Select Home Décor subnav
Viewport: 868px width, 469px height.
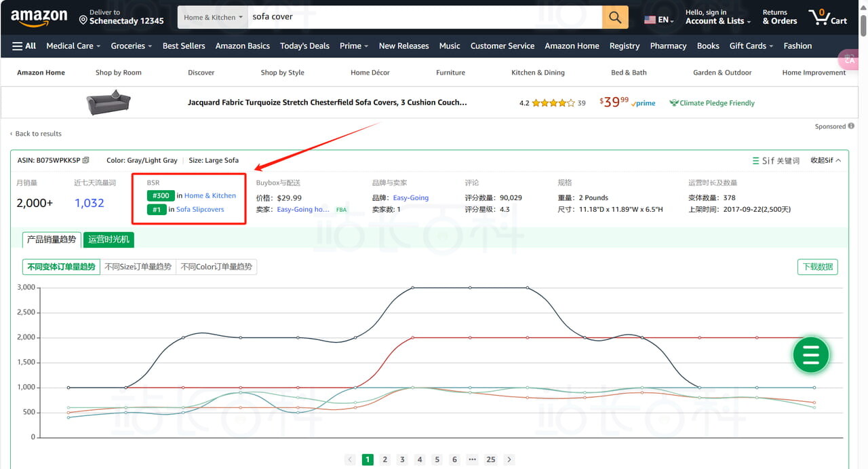tap(370, 73)
